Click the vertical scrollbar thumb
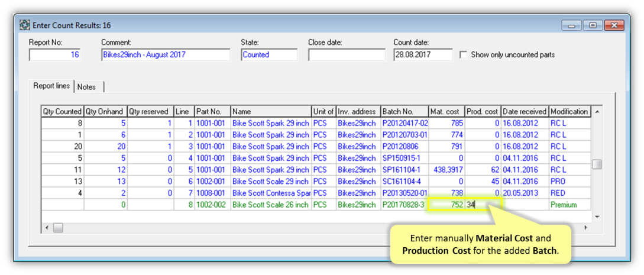Viewport: 644px width, 275px height. tap(597, 164)
